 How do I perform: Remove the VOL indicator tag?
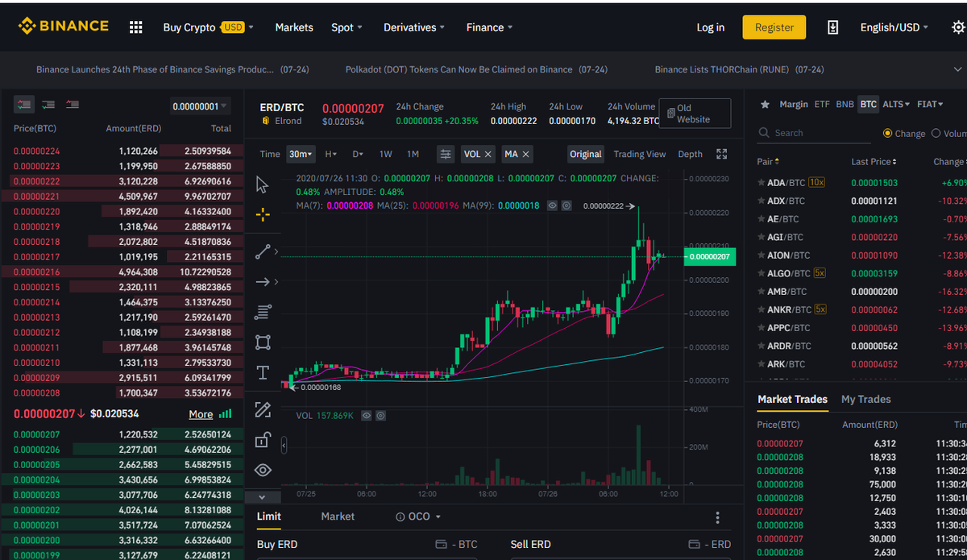coord(488,154)
